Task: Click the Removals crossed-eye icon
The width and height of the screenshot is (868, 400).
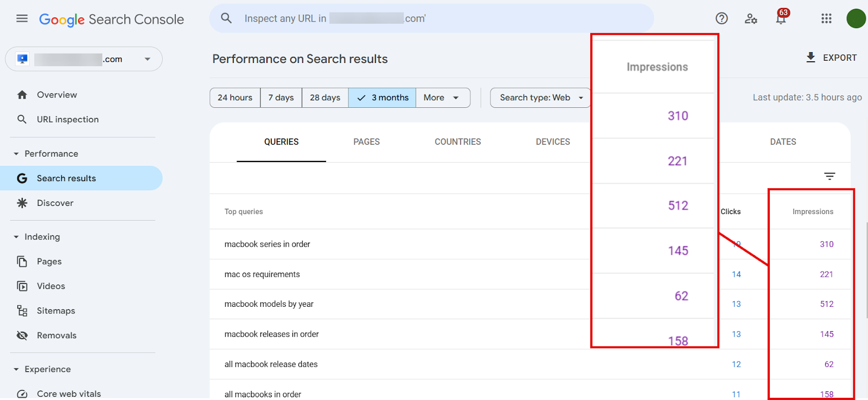Action: coord(22,336)
